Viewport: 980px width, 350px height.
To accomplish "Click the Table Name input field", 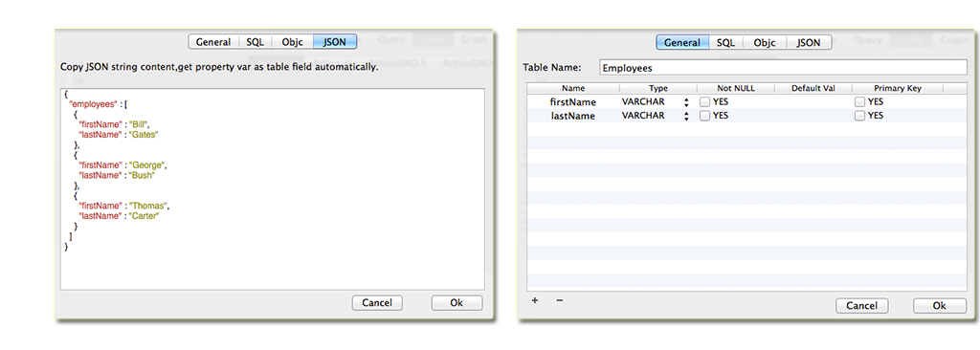I will click(x=783, y=68).
